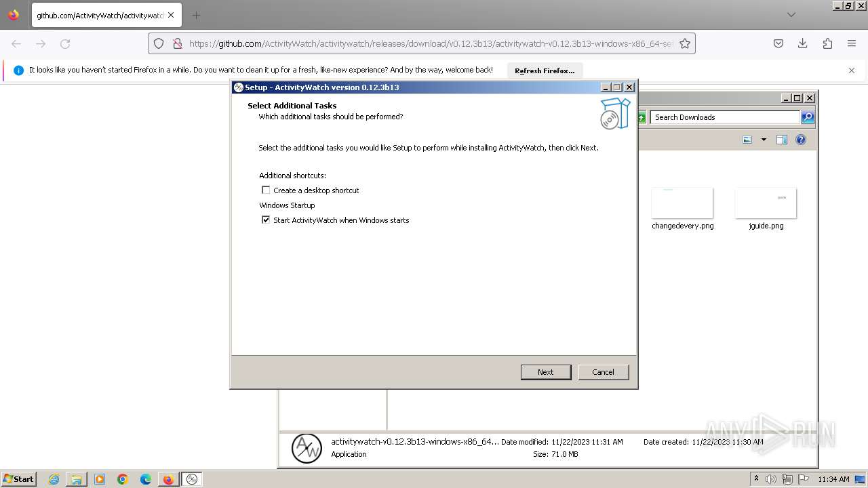
Task: Switch to ActivityWatch setup taskbar button
Action: 192,479
